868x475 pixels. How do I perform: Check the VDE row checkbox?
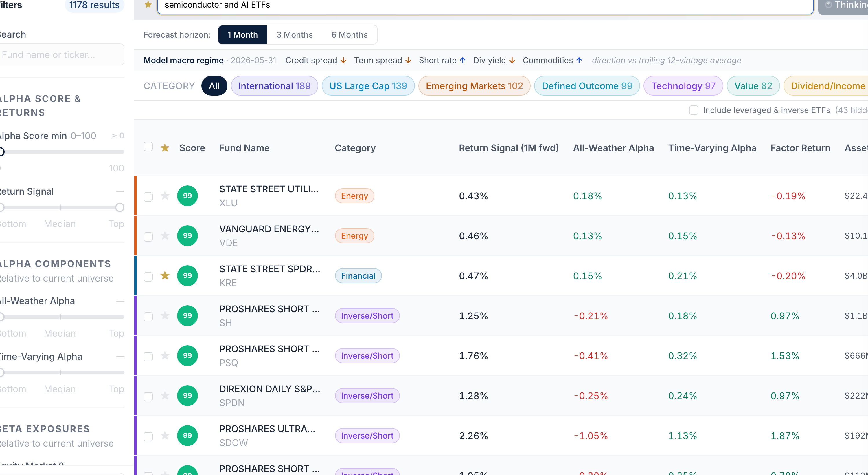point(148,237)
